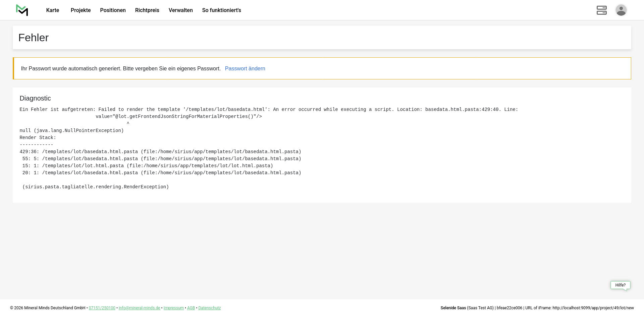
Task: Click the Passwort ändern link
Action: point(245,69)
